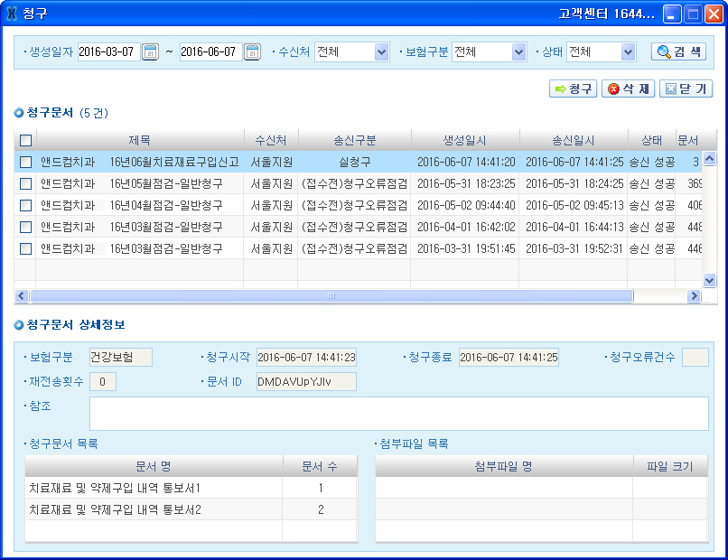Sort by the 생성일시 column header
728x560 pixels.
pyautogui.click(x=464, y=140)
